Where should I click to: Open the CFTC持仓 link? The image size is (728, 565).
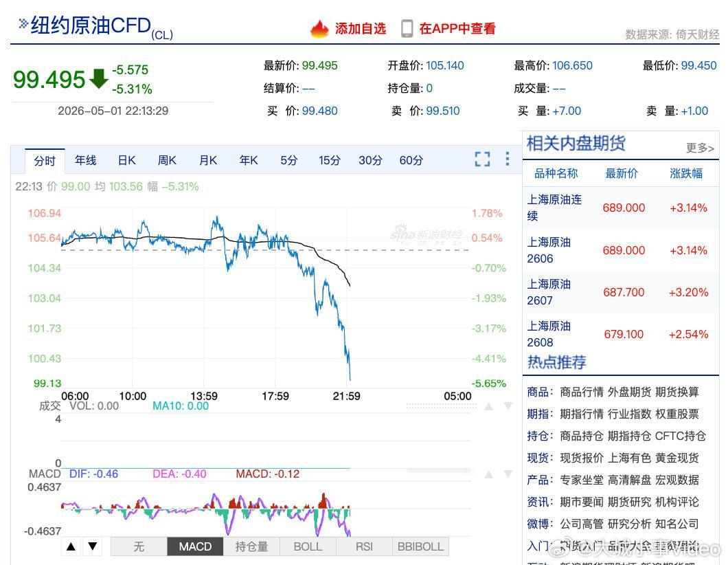click(x=681, y=436)
